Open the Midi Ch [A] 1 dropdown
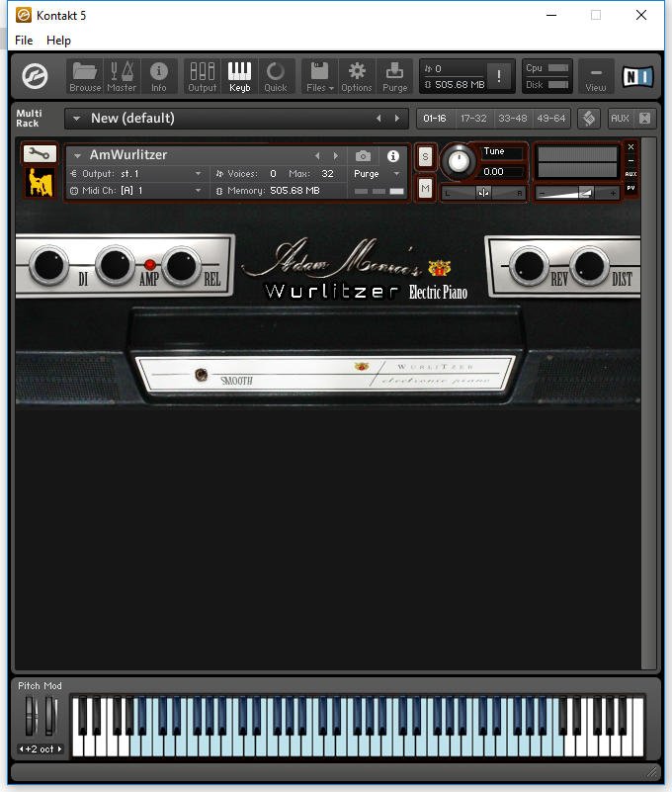The image size is (672, 792). (136, 191)
